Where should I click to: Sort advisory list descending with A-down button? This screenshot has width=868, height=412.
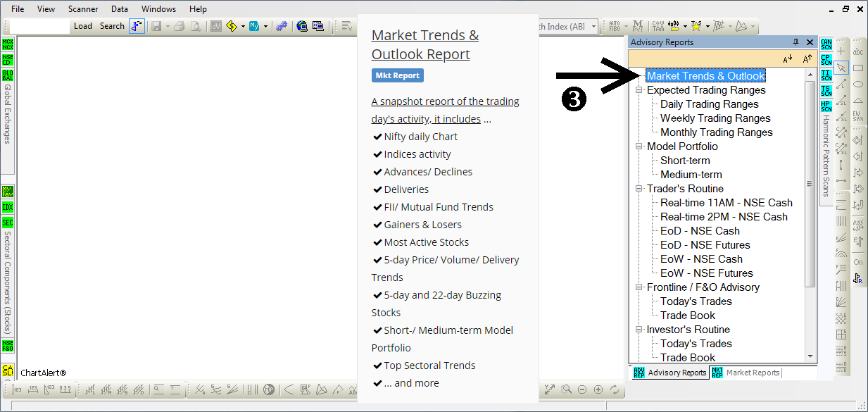click(788, 58)
